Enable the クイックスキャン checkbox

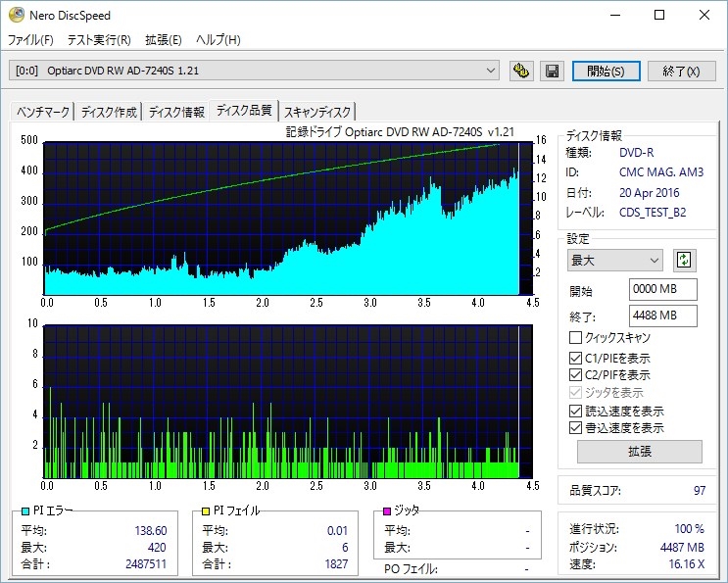point(575,337)
